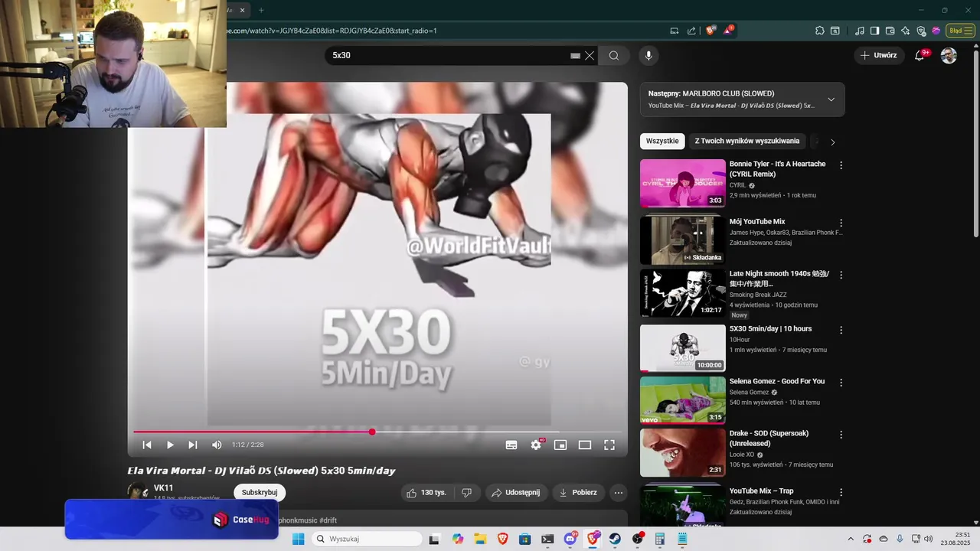The image size is (980, 551).
Task: Select the Z Twoich wyników wyszukiwania chip
Action: coord(747,141)
